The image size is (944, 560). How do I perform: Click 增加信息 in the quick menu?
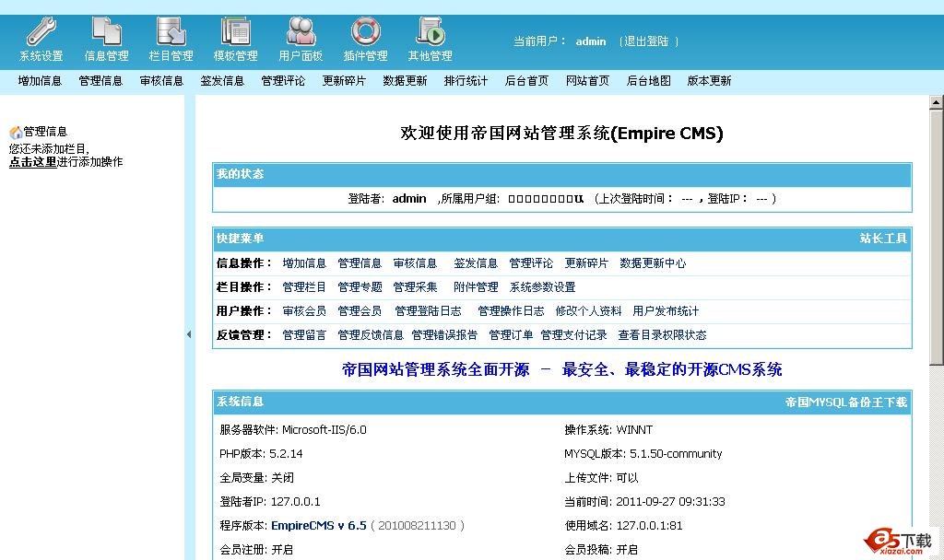(x=304, y=262)
